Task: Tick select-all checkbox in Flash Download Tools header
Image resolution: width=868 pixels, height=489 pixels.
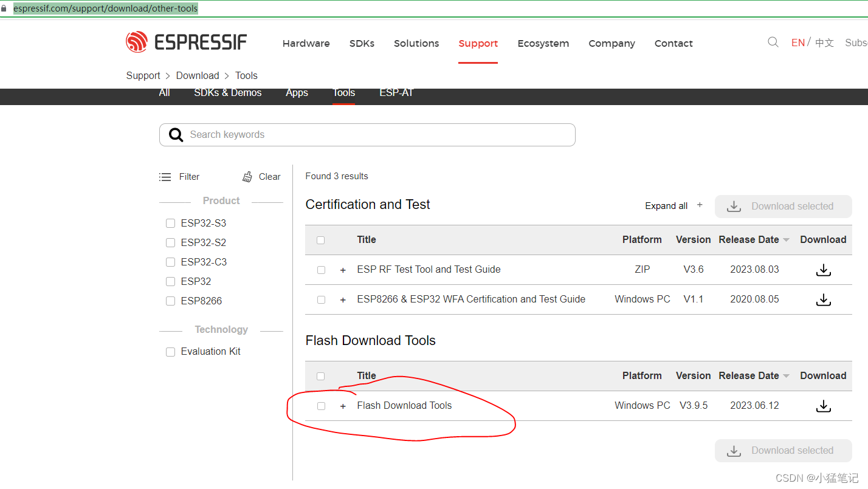Action: click(320, 376)
